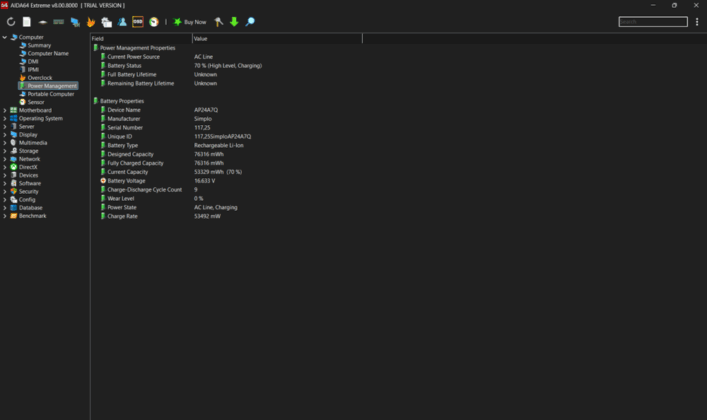
Task: Expand the Operating System node
Action: (x=5, y=118)
